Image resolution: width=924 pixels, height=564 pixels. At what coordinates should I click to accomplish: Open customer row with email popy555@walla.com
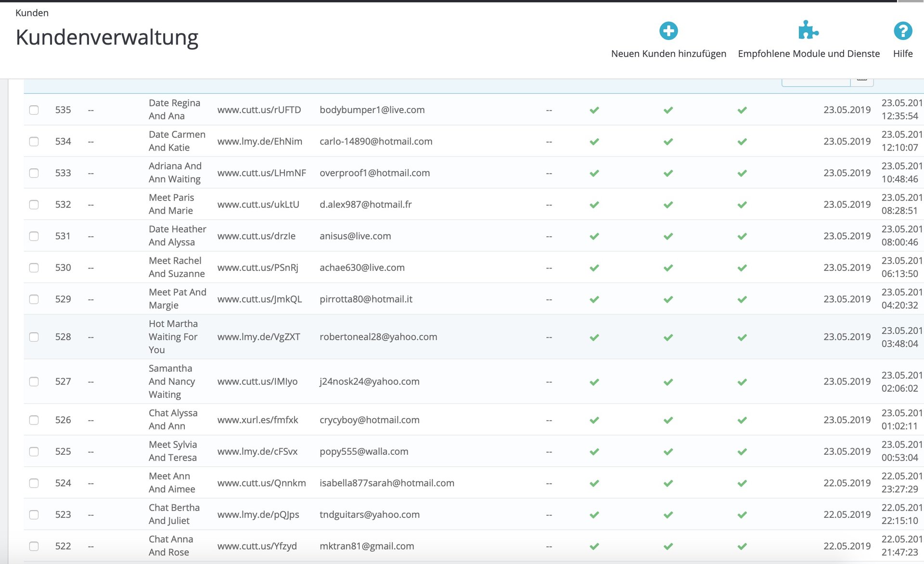(x=364, y=452)
